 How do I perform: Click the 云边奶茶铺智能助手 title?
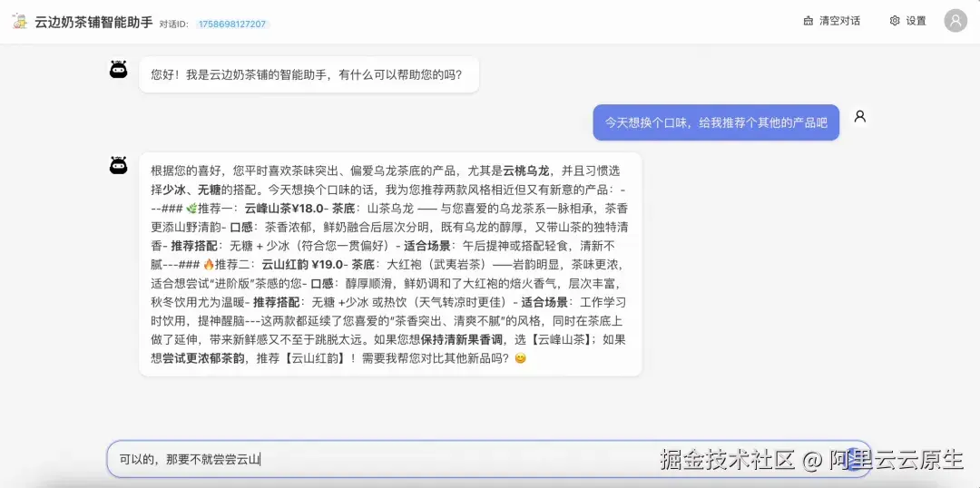pos(93,22)
